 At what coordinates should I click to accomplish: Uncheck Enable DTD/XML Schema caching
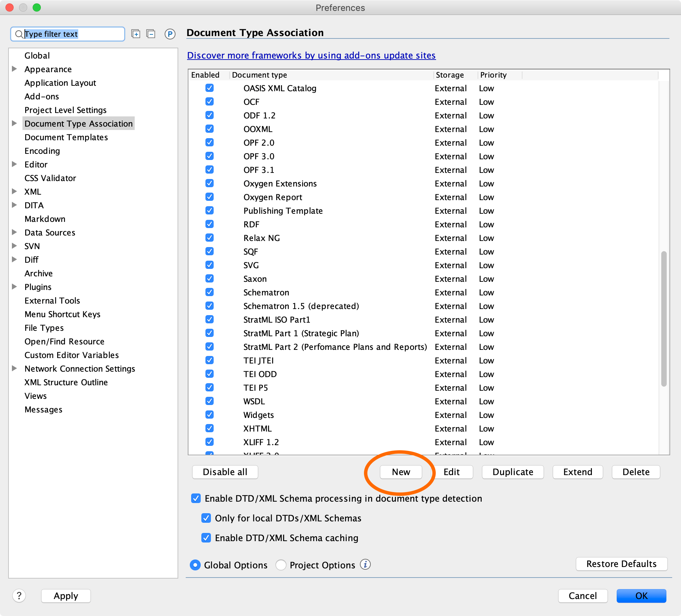click(206, 538)
